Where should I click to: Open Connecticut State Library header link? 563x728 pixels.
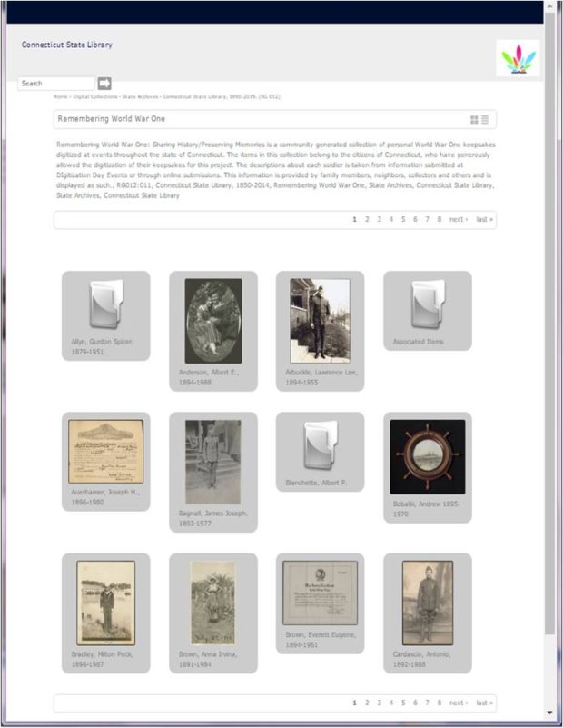pyautogui.click(x=67, y=45)
